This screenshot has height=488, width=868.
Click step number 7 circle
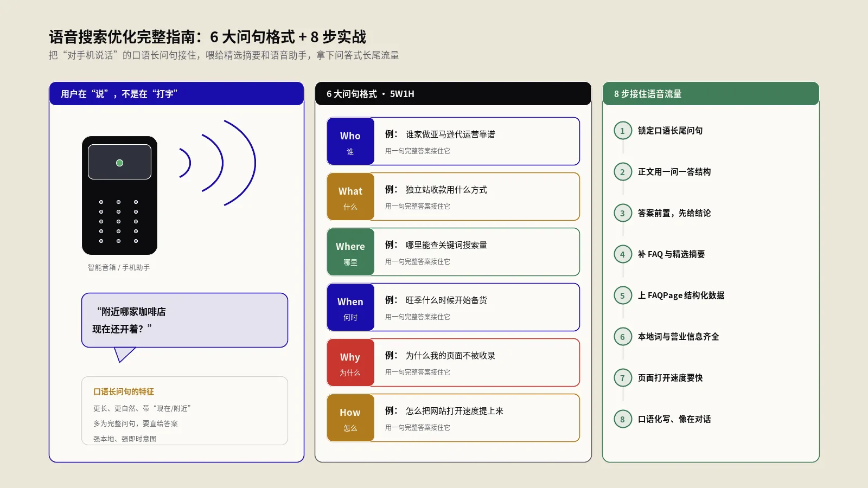click(x=623, y=378)
